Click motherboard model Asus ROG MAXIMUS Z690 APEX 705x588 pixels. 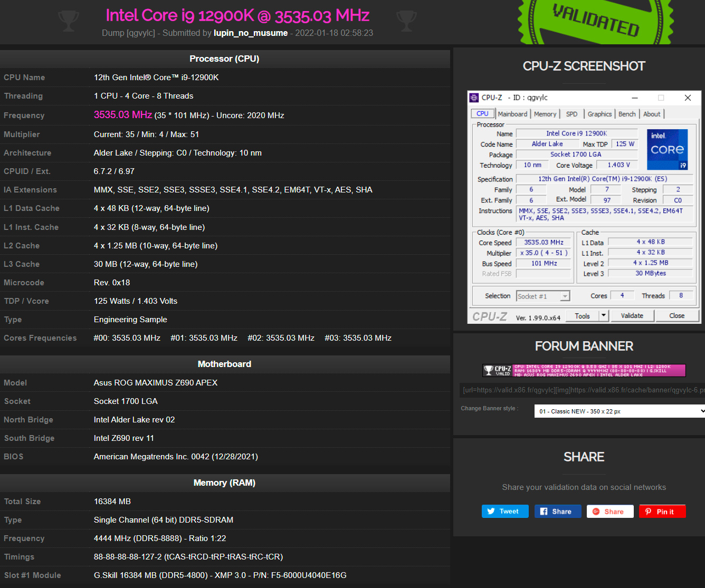pos(156,383)
